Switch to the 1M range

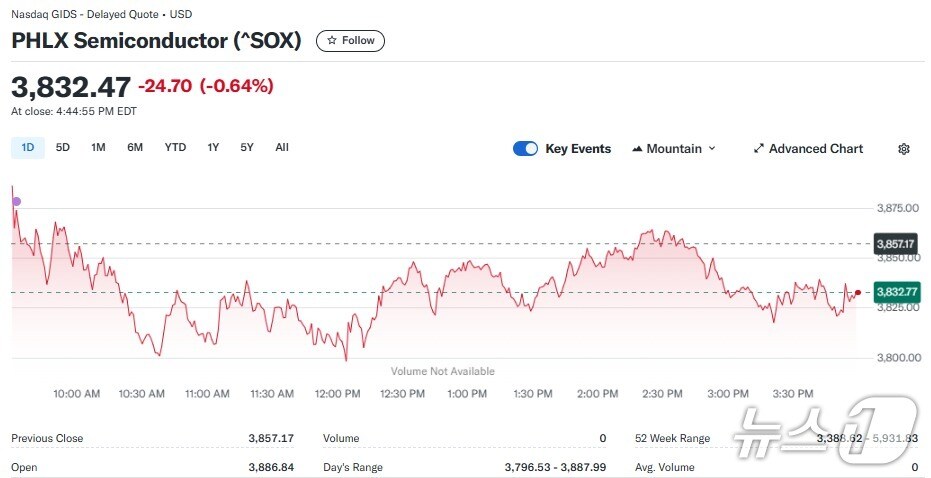[x=98, y=148]
